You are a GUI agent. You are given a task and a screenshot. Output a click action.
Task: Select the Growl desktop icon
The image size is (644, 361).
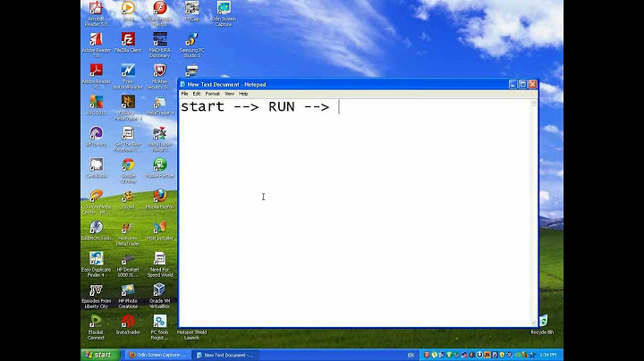128,199
